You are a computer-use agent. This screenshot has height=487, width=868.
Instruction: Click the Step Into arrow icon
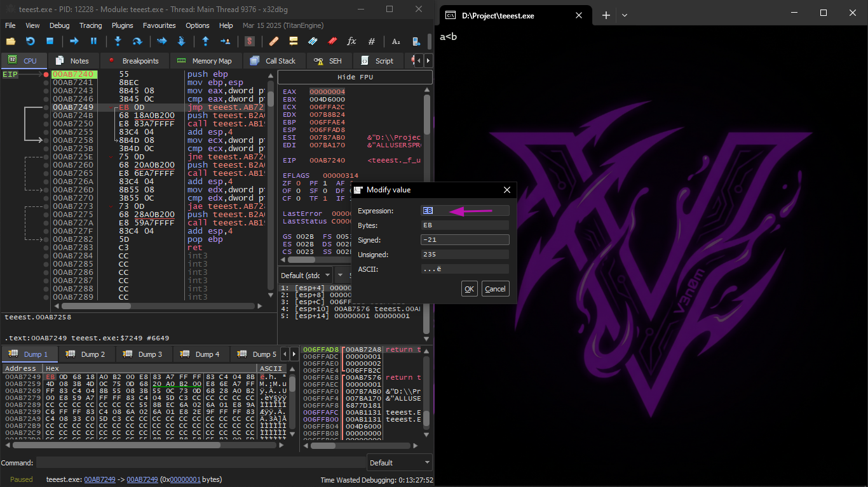click(118, 41)
